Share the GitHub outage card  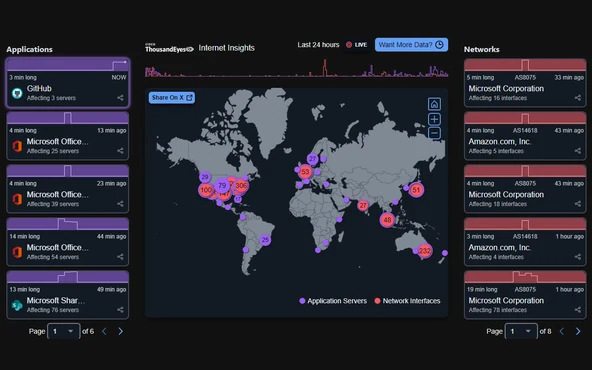click(120, 98)
